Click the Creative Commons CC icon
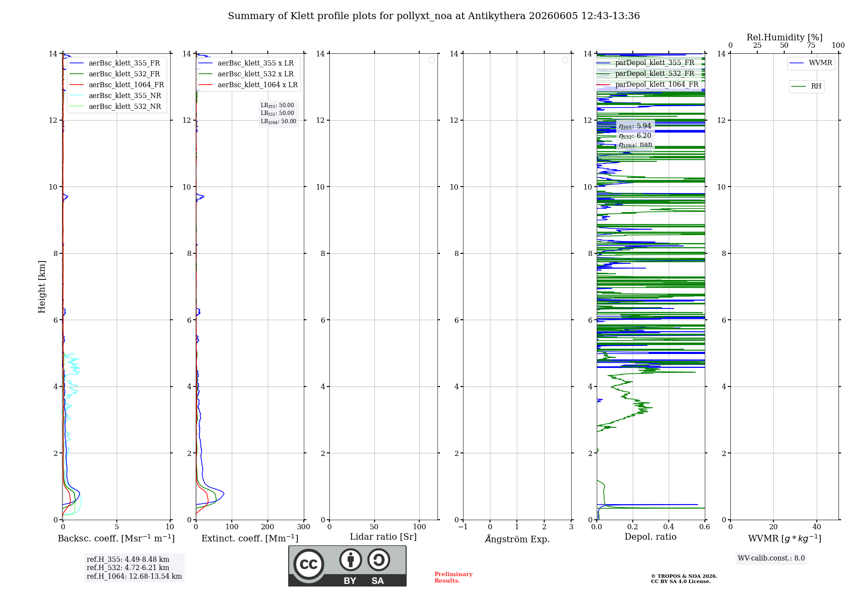This screenshot has width=868, height=590. (309, 564)
